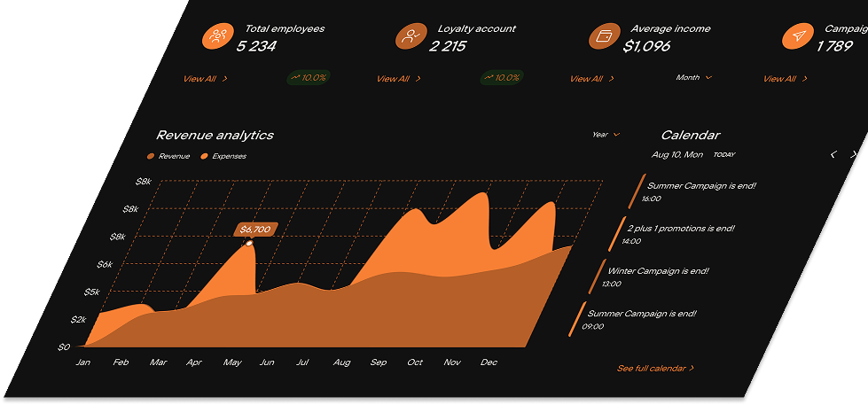This screenshot has height=405, width=868.
Task: Toggle the Expenses legend series
Action: 223,156
